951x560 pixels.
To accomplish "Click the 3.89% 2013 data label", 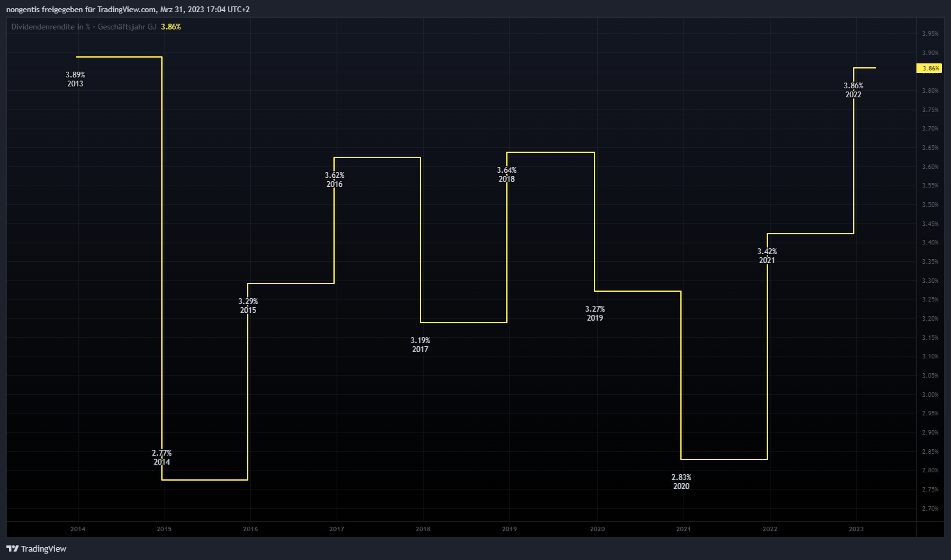I will 76,79.
